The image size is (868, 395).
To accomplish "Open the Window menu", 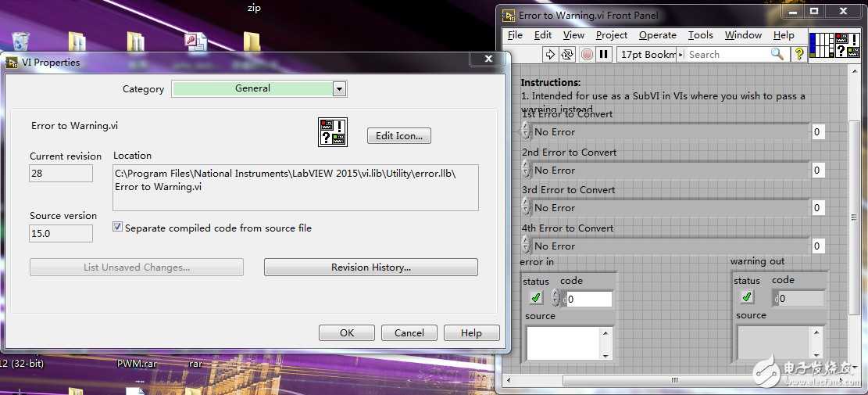I will point(744,35).
